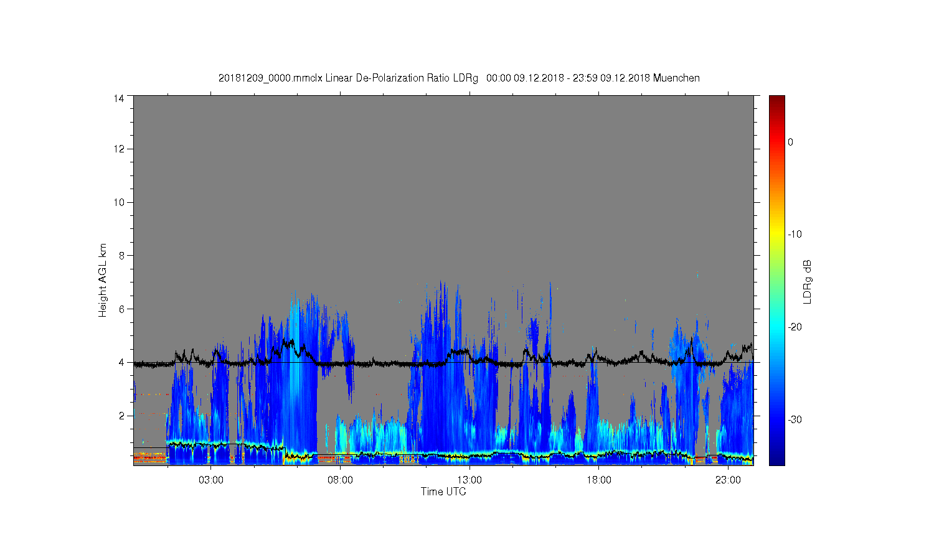
Task: Click the colorbar value label -20
Action: point(795,327)
